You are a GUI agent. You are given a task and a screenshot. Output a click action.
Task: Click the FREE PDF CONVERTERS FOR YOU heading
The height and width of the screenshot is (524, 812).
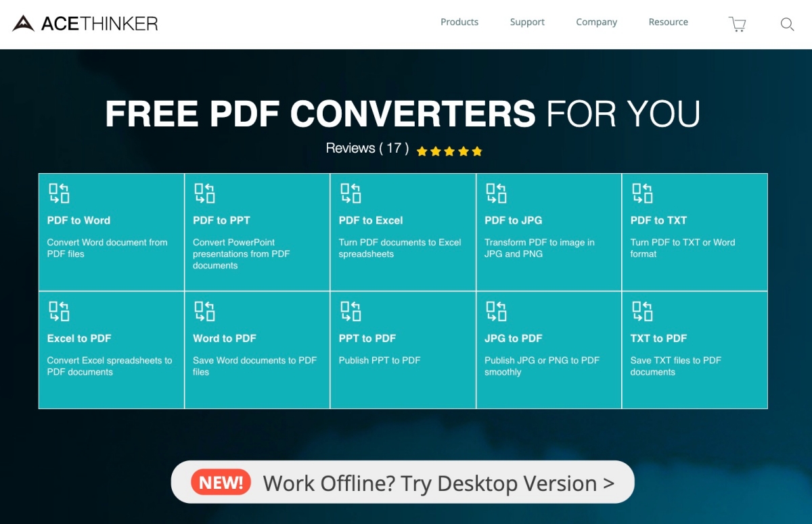click(x=403, y=114)
